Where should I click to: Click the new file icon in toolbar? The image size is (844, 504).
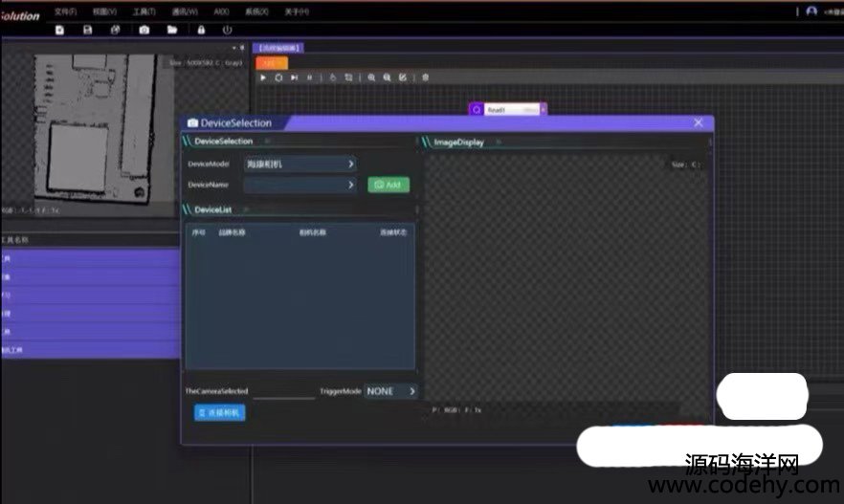(59, 31)
